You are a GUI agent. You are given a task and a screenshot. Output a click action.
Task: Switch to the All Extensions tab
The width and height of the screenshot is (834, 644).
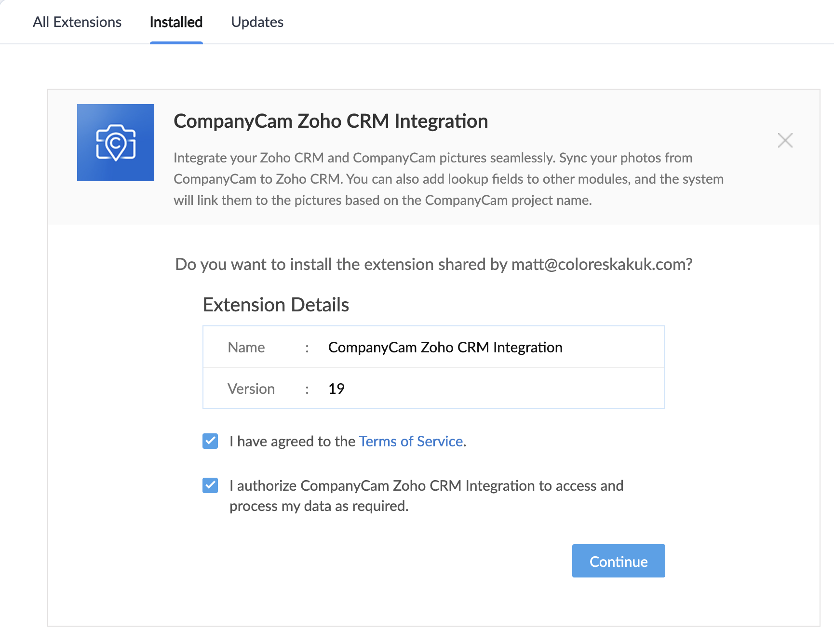coord(77,22)
